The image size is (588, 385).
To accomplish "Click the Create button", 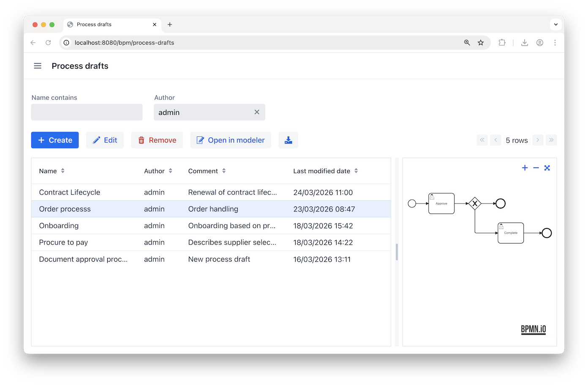I will click(x=55, y=140).
